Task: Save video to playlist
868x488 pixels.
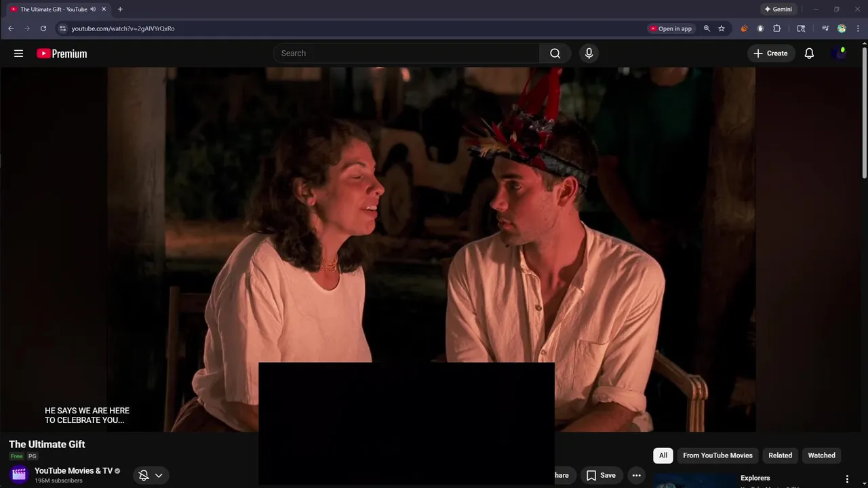Action: tap(601, 475)
